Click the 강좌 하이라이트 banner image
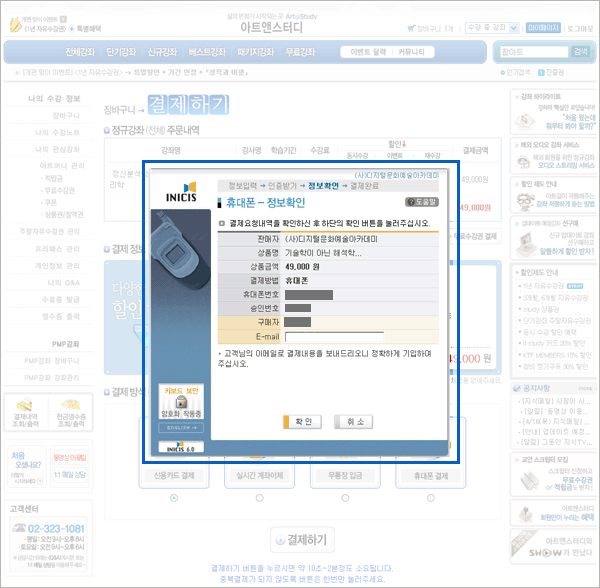Image resolution: width=600 pixels, height=588 pixels. click(x=524, y=121)
